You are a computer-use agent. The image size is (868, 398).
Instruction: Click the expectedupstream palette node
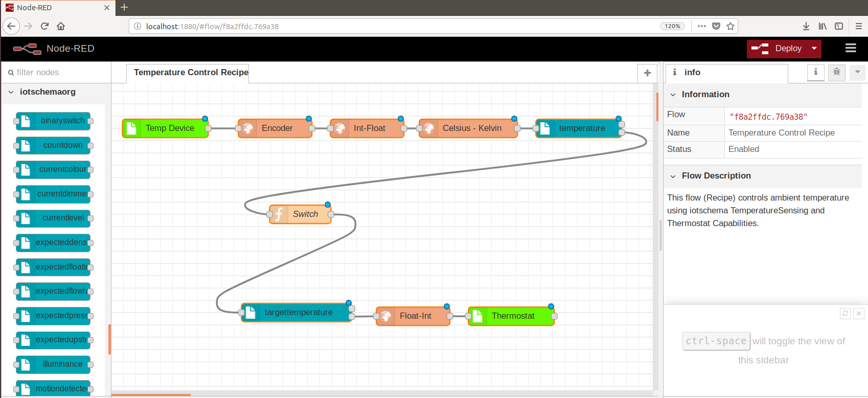(x=53, y=340)
